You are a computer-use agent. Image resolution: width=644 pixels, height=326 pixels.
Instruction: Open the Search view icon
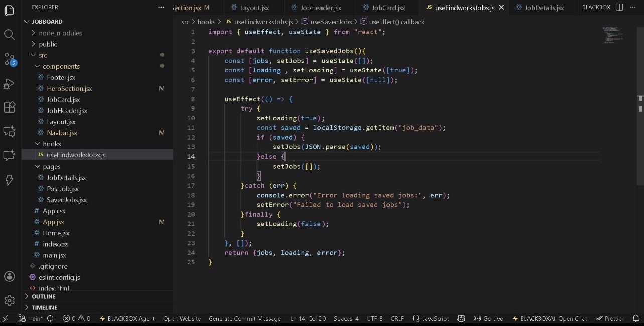9,35
